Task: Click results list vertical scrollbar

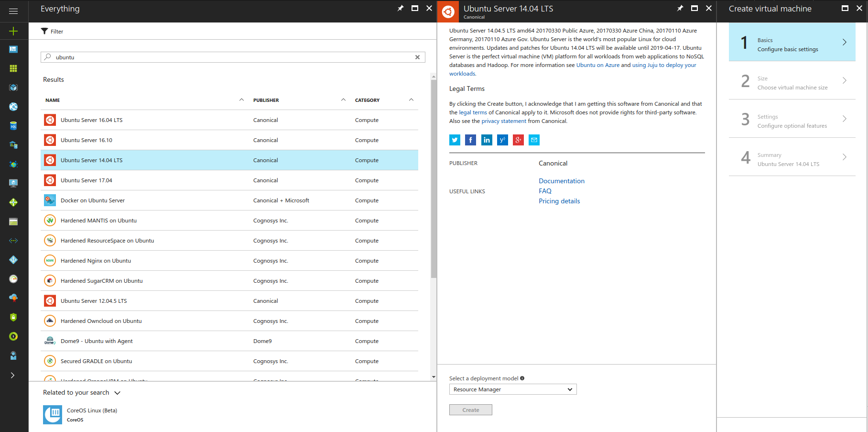Action: 434,179
